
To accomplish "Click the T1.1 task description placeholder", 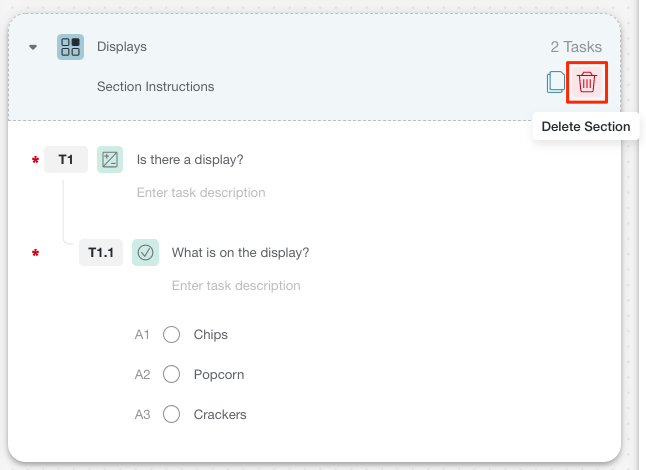I will [236, 286].
